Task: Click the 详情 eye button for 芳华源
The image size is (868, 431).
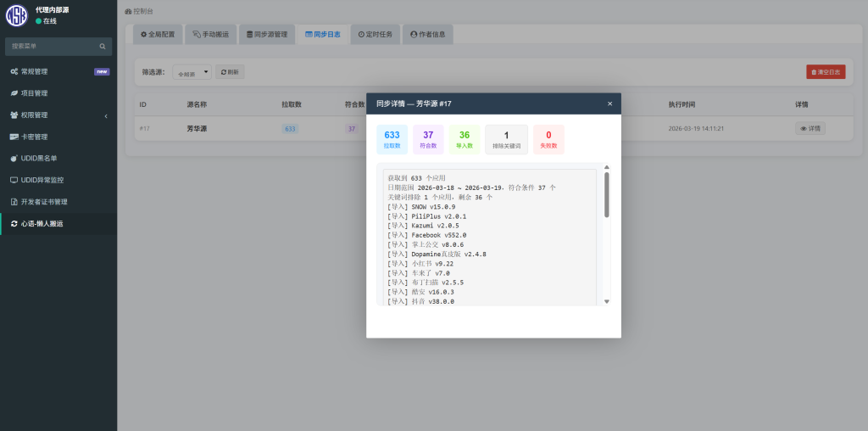Action: 810,129
